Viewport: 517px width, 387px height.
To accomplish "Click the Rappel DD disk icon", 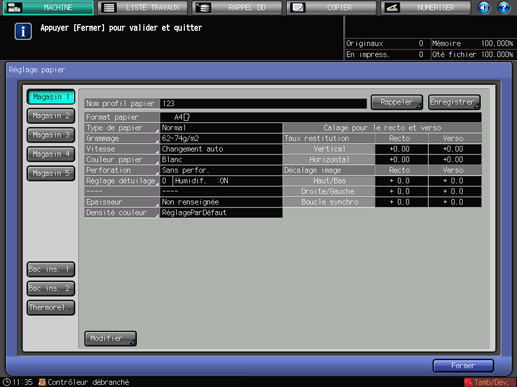I will (x=203, y=8).
